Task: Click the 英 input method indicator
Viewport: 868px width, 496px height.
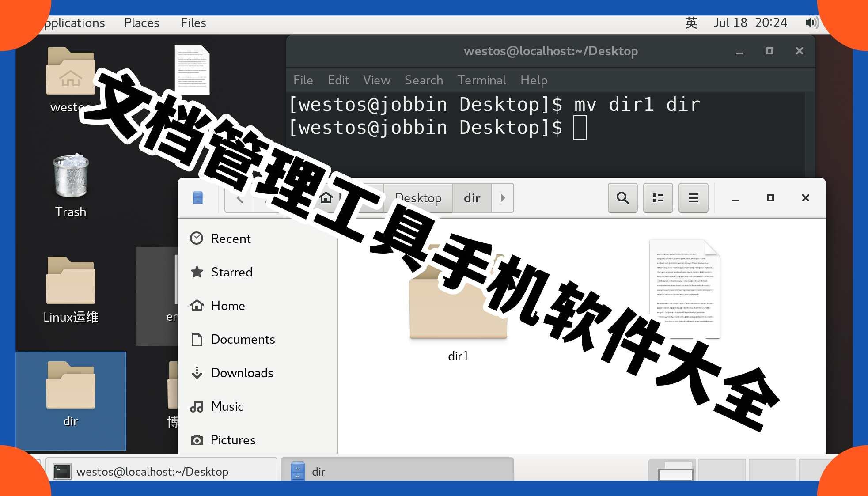Action: point(692,23)
